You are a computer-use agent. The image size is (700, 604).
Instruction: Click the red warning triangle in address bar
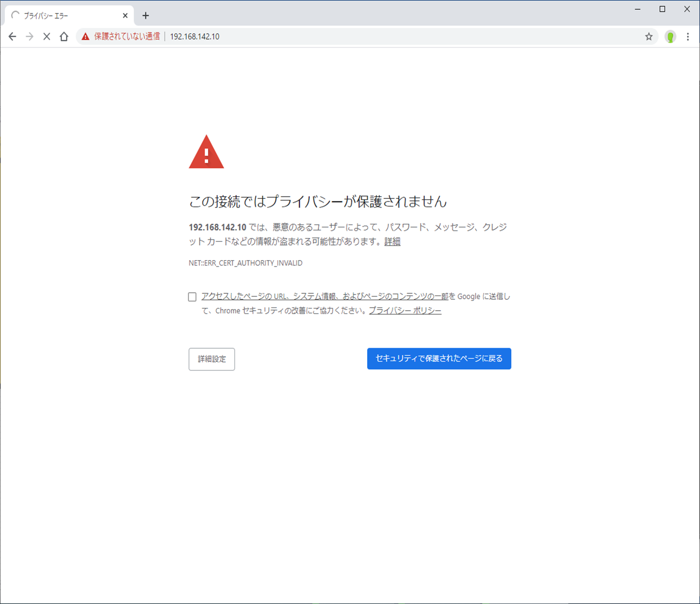[85, 36]
